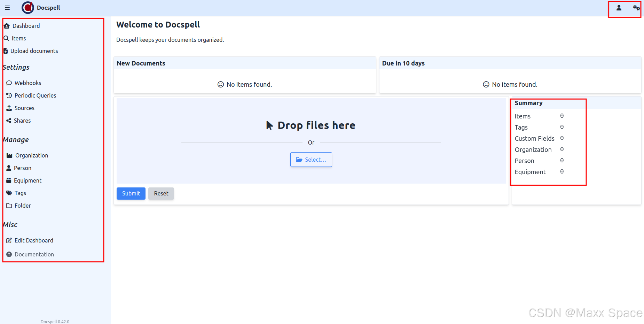This screenshot has width=644, height=324.
Task: Click the Periodic Queries history icon
Action: pos(9,95)
